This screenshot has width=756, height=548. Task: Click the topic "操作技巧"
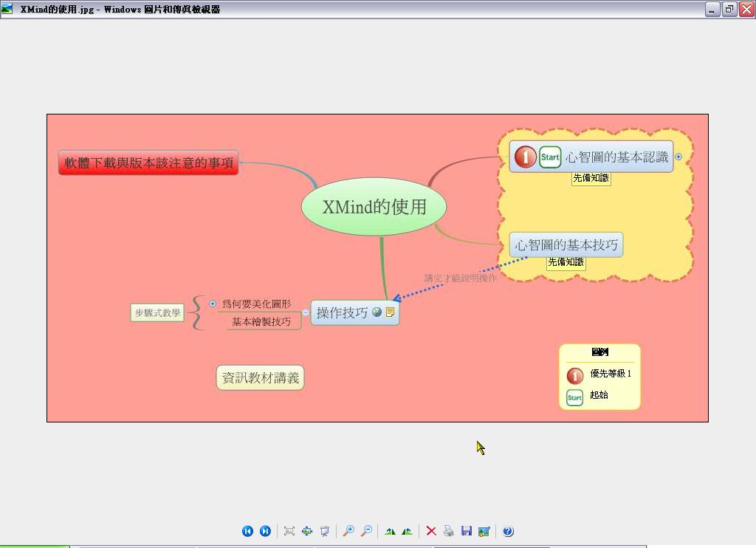point(355,312)
